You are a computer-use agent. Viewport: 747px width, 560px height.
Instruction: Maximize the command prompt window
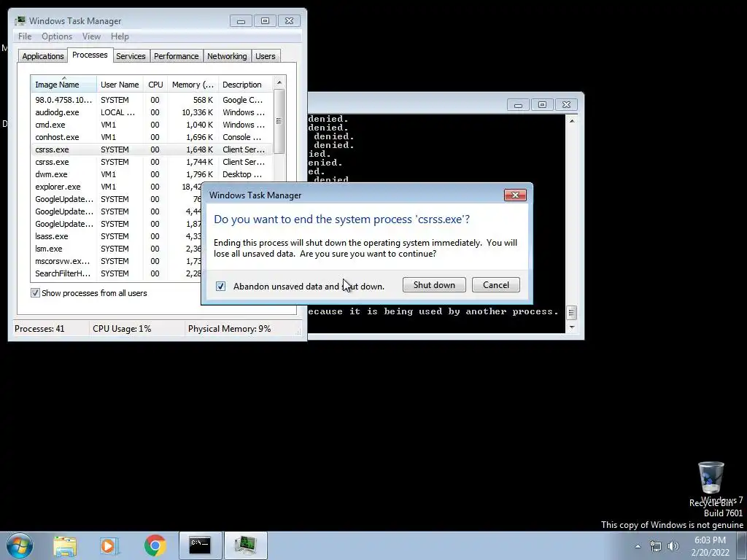542,105
